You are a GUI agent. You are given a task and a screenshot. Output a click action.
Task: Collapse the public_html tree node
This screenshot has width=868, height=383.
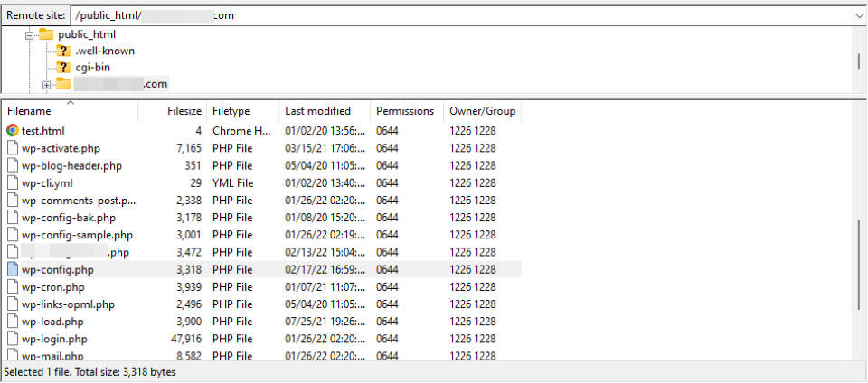click(29, 35)
